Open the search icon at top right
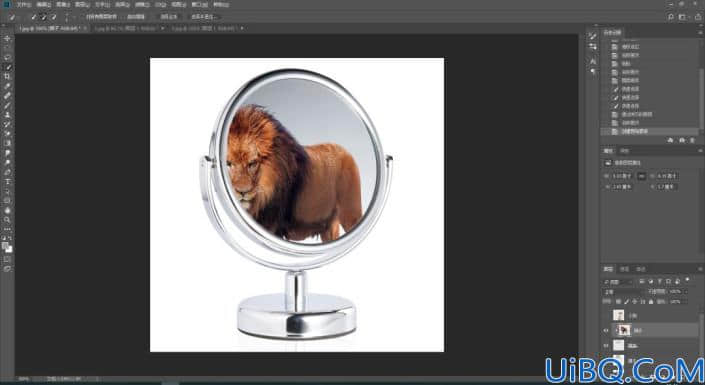Screen dimensions: 705x385 pyautogui.click(x=671, y=17)
